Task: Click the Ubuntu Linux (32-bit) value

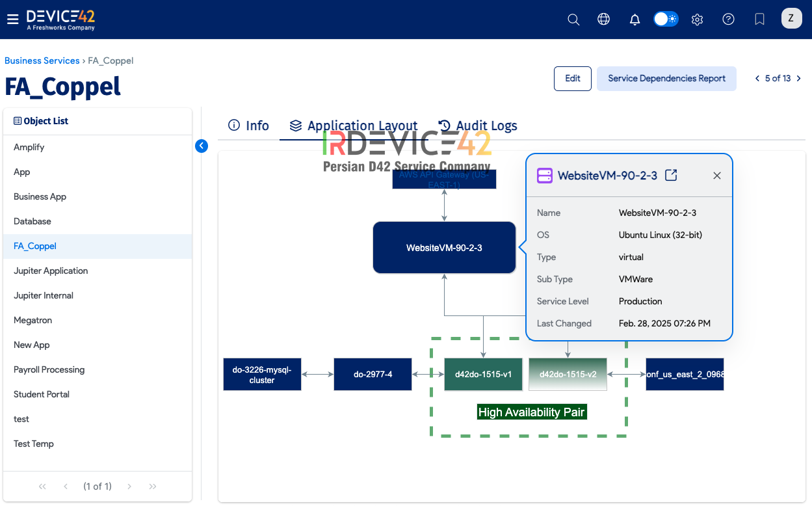Action: pyautogui.click(x=661, y=235)
